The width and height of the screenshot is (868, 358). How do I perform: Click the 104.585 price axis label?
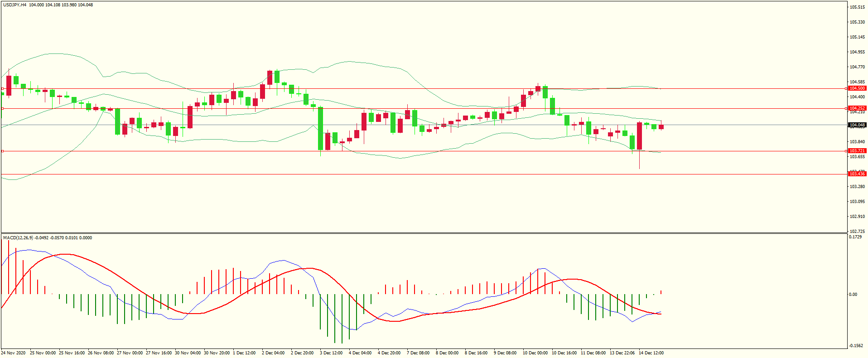point(857,82)
